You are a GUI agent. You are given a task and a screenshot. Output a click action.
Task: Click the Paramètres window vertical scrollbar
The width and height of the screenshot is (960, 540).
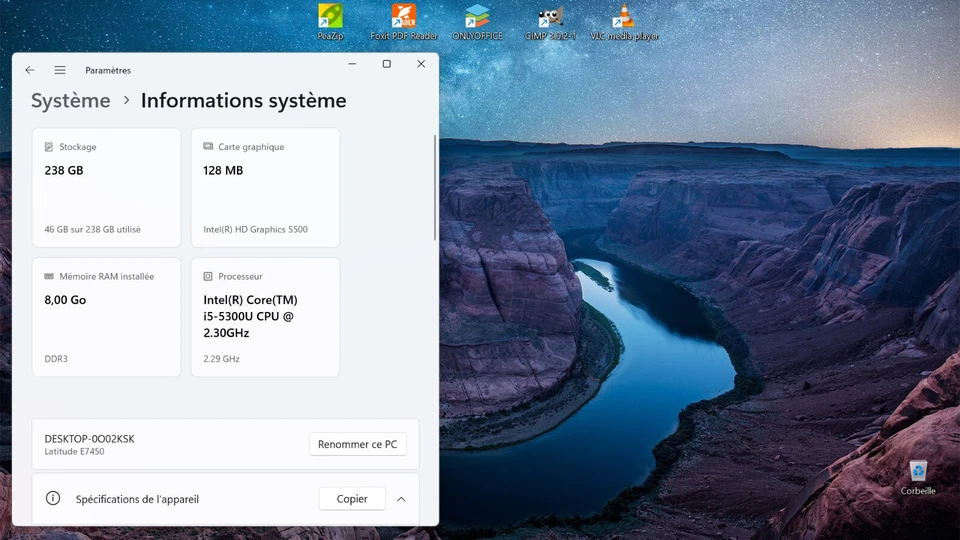(x=435, y=187)
